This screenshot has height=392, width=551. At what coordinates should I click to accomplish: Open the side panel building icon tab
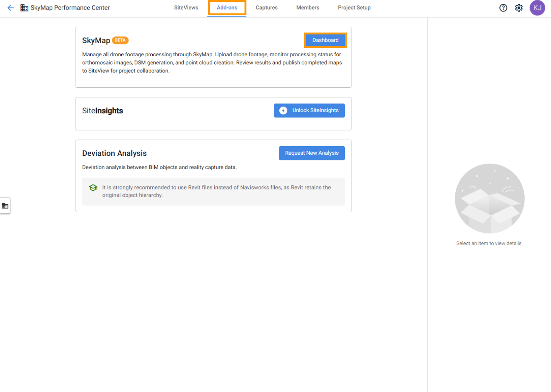[x=5, y=206]
